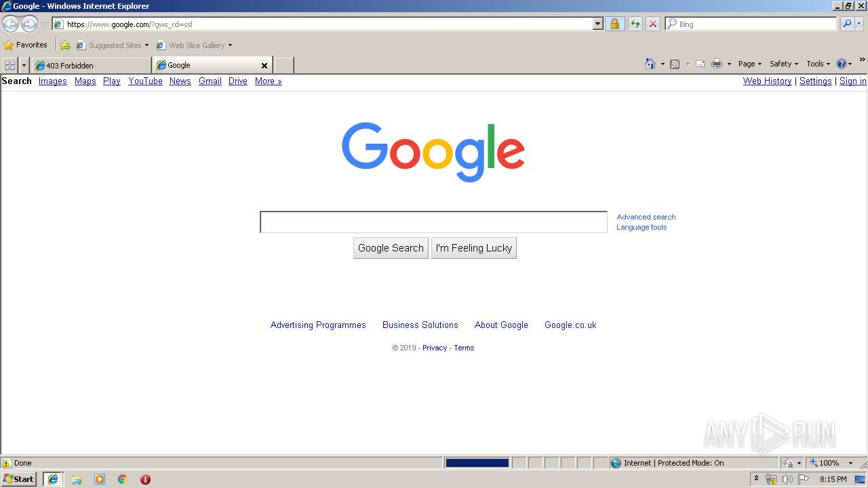Click the I'm Feeling Lucky button
Viewport: 868px width, 488px height.
(474, 248)
